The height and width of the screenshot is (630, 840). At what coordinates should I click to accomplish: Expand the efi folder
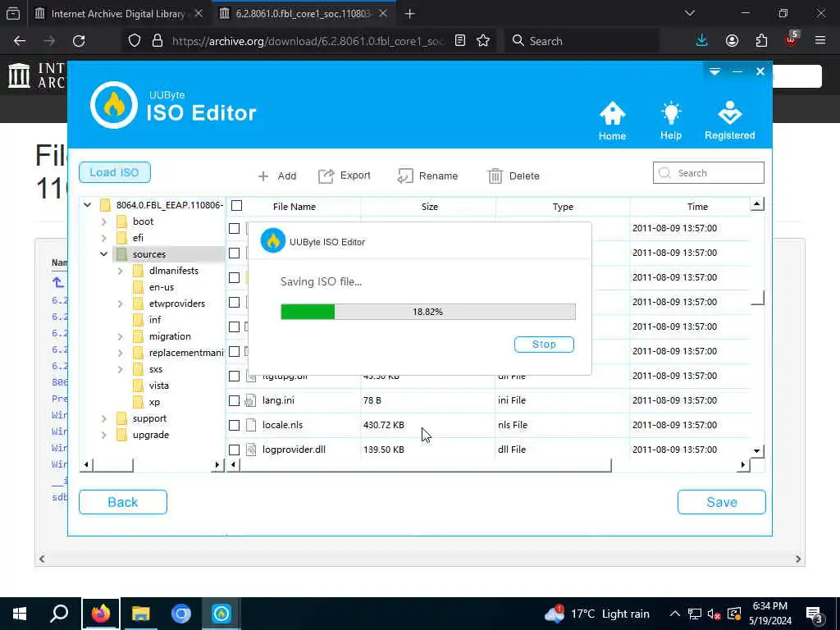tap(104, 237)
